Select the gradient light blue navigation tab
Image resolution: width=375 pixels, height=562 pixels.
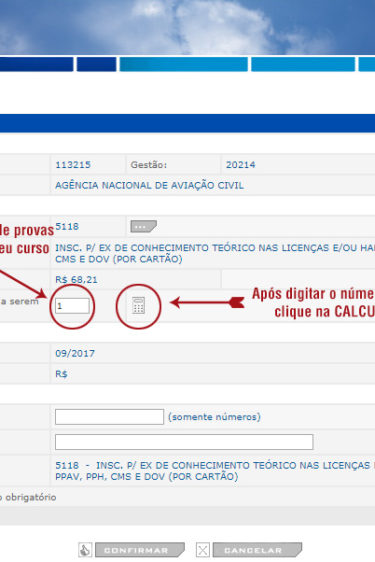click(x=184, y=64)
